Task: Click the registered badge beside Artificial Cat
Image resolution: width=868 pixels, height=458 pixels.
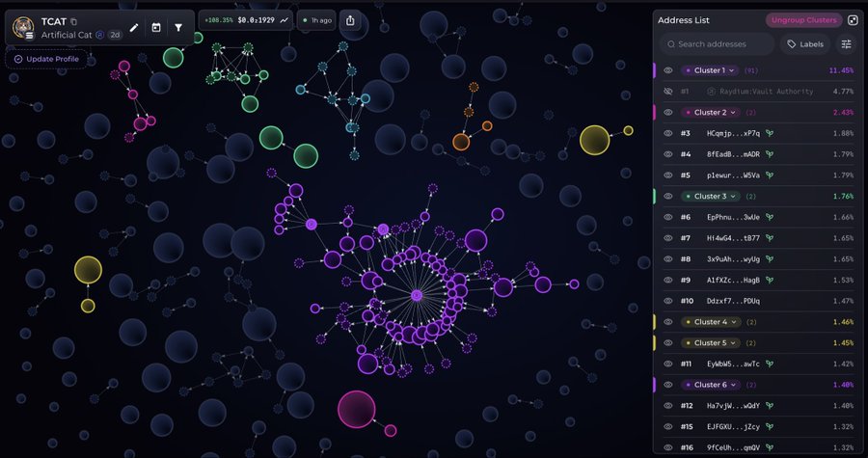Action: [99, 35]
